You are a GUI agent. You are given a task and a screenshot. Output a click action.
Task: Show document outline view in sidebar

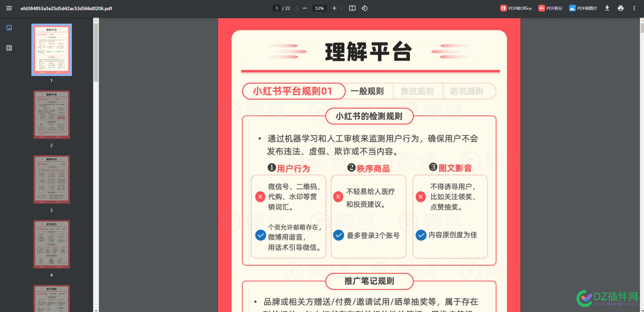(x=9, y=48)
